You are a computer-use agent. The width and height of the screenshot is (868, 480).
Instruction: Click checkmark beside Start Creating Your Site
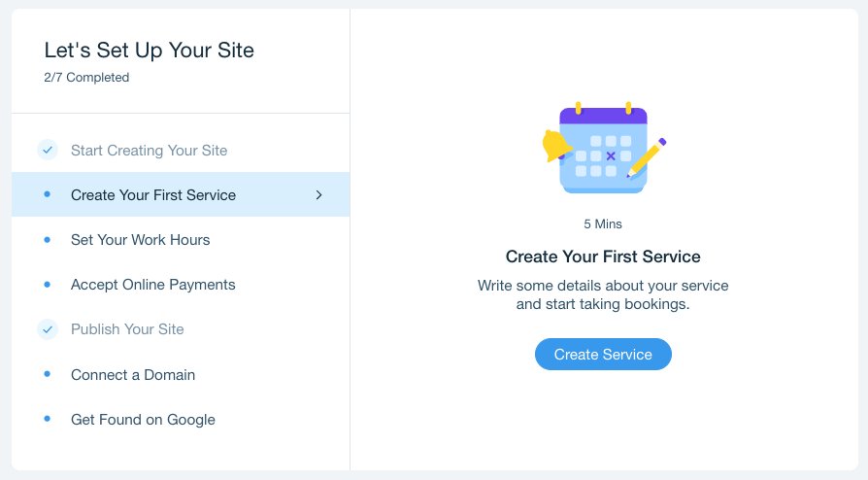[x=48, y=151]
